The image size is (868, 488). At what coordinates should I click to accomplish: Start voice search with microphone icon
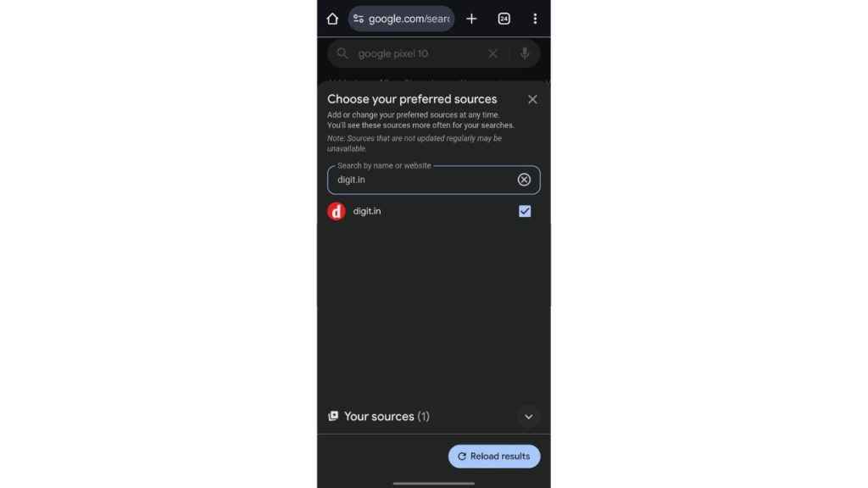(524, 53)
